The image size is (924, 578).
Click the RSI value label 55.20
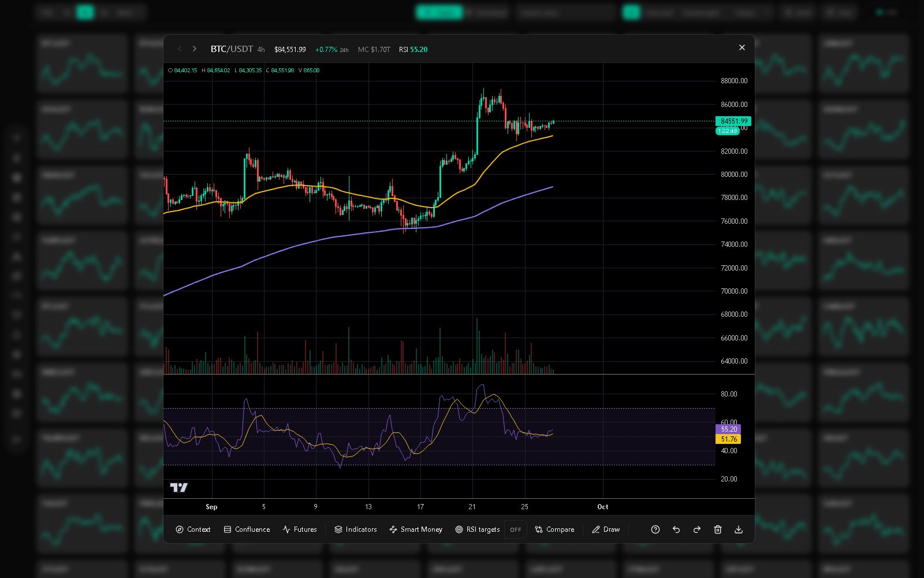coord(728,429)
